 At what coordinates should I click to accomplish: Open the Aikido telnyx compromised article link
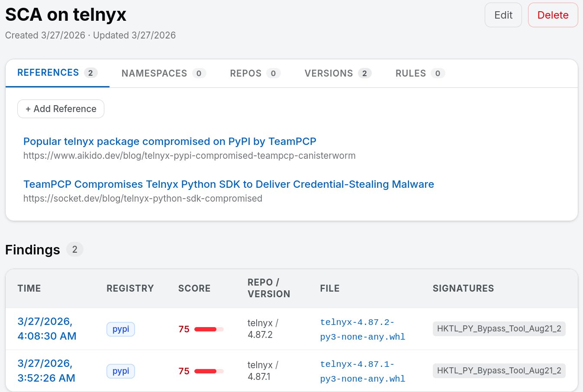pyautogui.click(x=170, y=141)
